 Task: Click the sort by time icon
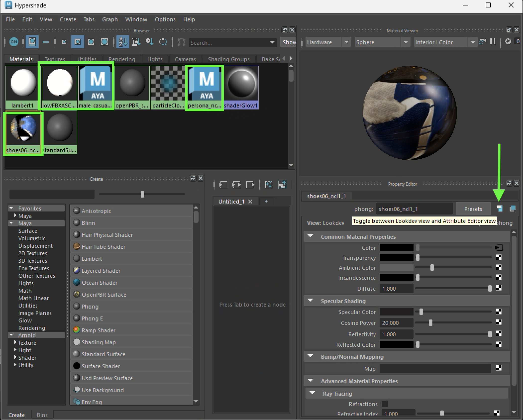tap(150, 42)
